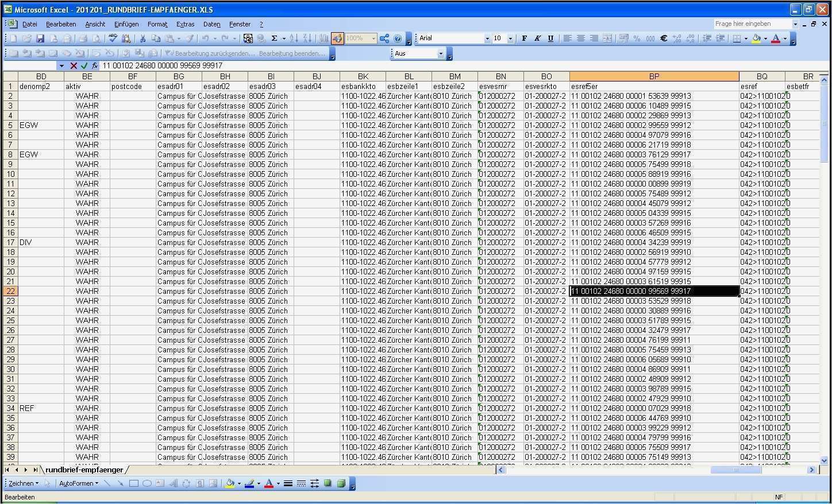Run the spell check (ABC icon)
The width and height of the screenshot is (832, 504).
[113, 38]
